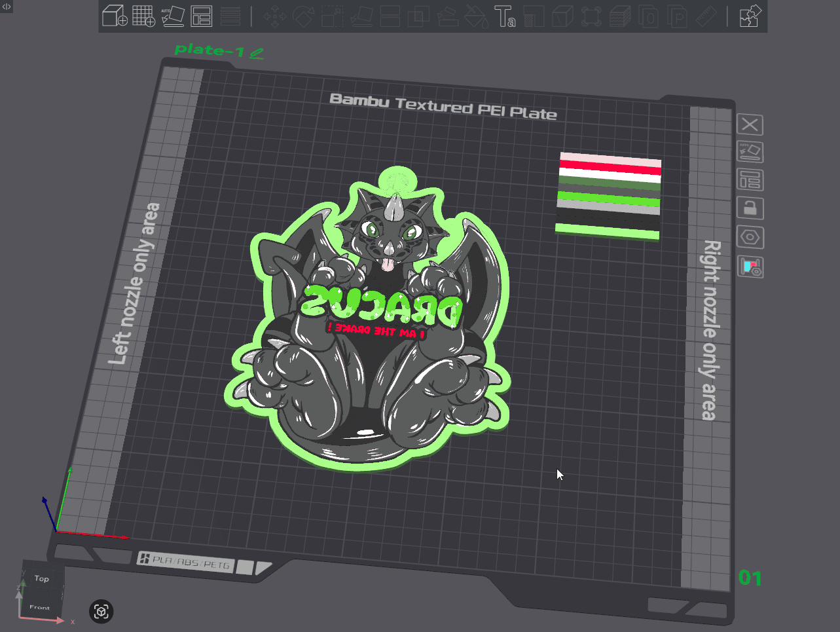The width and height of the screenshot is (840, 632).
Task: Rename plate-1 using the pencil icon
Action: [255, 52]
